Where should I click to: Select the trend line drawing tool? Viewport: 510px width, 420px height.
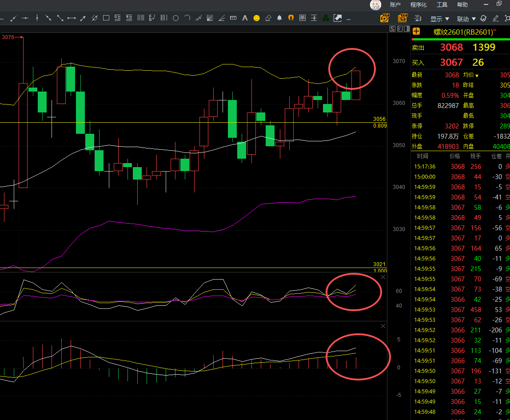(13, 19)
